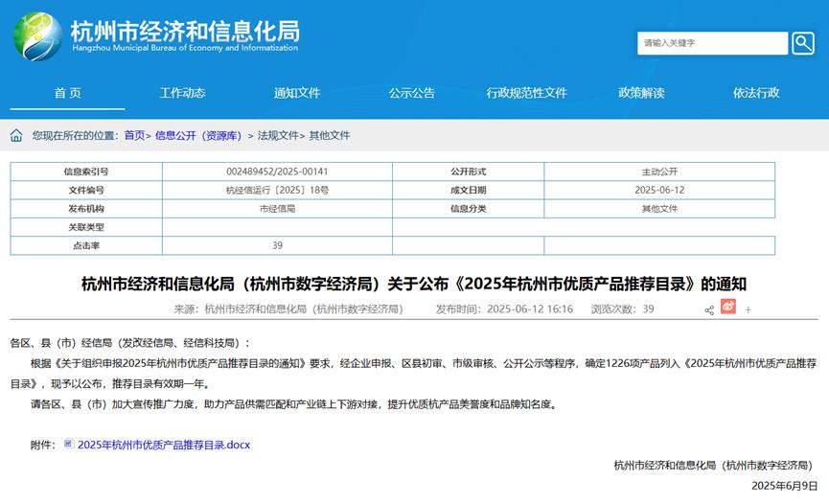Click 信息公开（资源库）breadcrumb link
829x504 pixels.
click(x=198, y=136)
